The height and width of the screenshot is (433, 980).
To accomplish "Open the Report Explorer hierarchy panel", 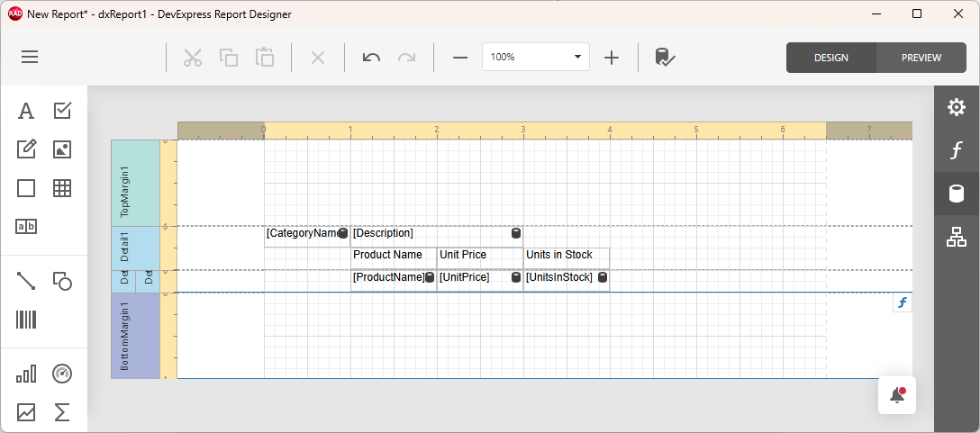I will point(957,237).
